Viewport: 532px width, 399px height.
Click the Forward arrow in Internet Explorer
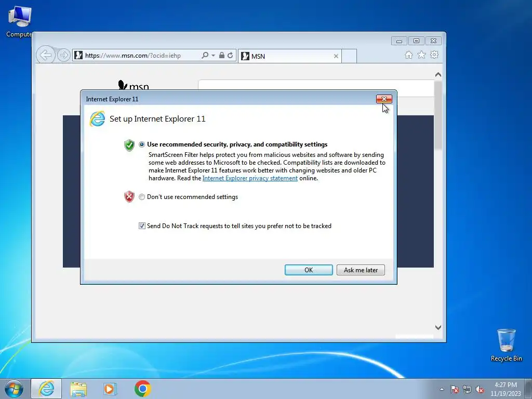(x=63, y=55)
